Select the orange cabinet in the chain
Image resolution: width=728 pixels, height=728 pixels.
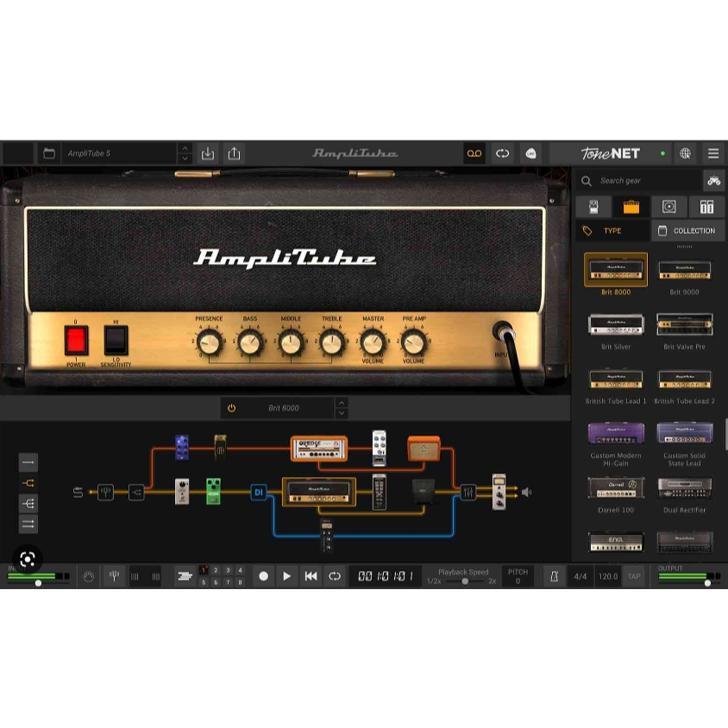click(424, 448)
